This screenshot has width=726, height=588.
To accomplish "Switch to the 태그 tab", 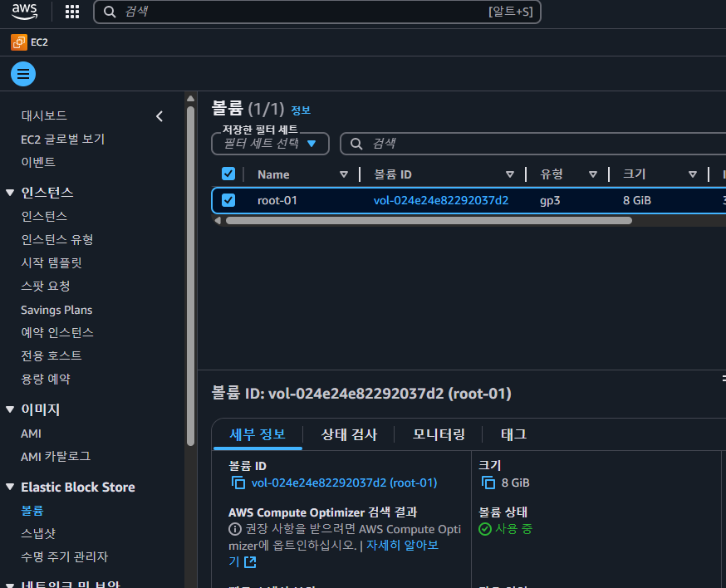I will pyautogui.click(x=513, y=434).
